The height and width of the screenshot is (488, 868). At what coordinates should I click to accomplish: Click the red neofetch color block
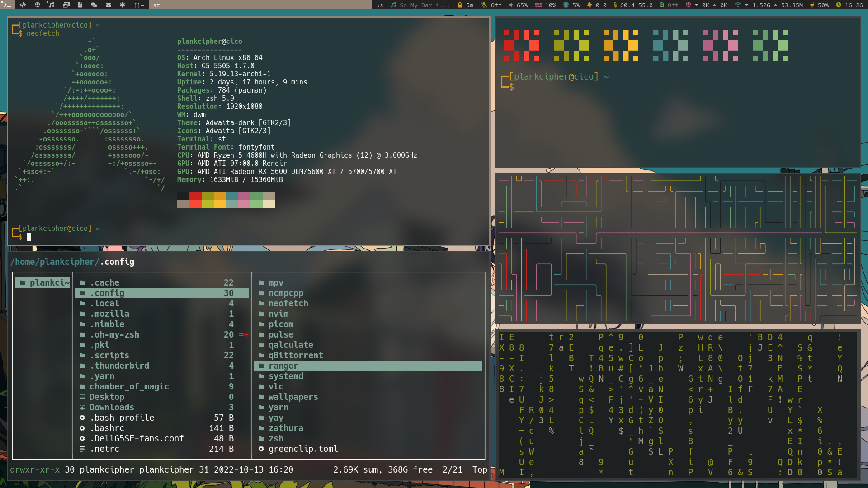click(195, 196)
